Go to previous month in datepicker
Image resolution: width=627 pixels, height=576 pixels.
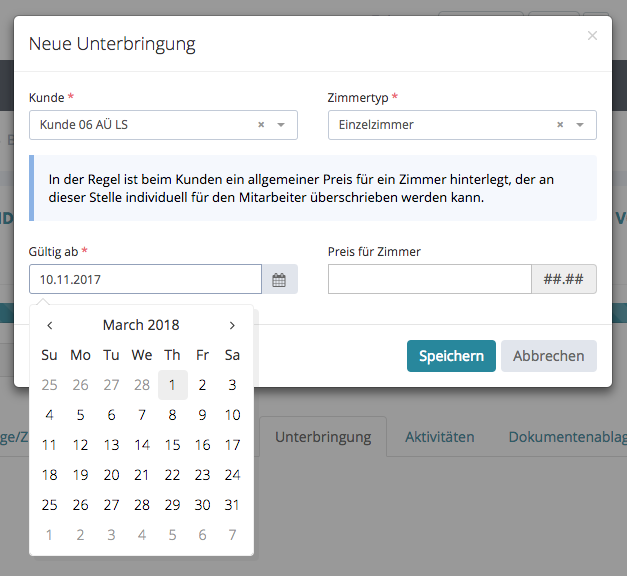(x=50, y=325)
